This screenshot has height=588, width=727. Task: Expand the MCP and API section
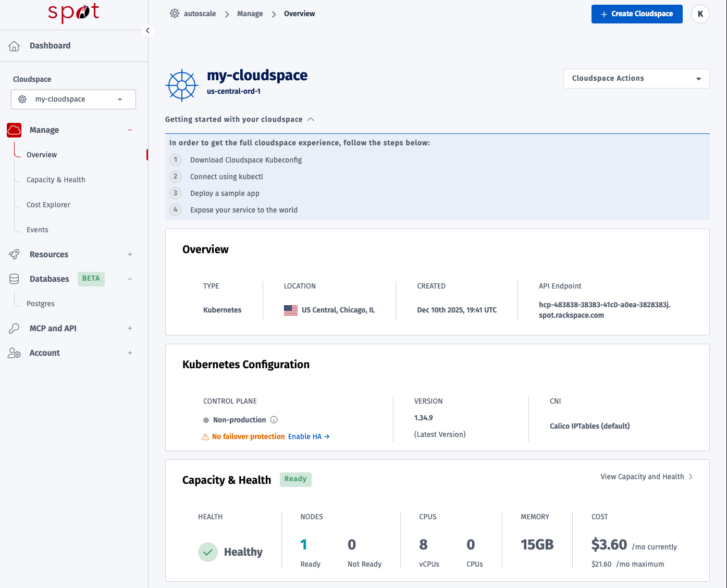(x=130, y=328)
